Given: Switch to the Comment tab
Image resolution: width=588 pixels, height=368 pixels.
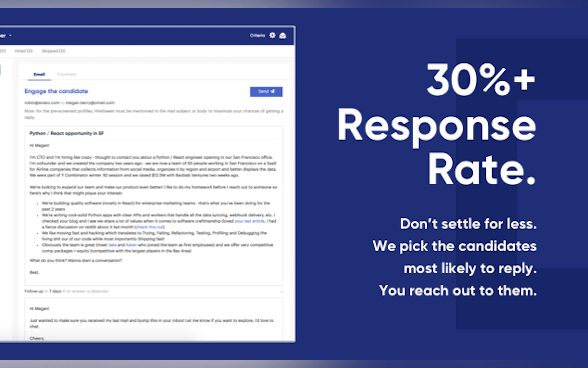Looking at the screenshot, I should (x=67, y=74).
